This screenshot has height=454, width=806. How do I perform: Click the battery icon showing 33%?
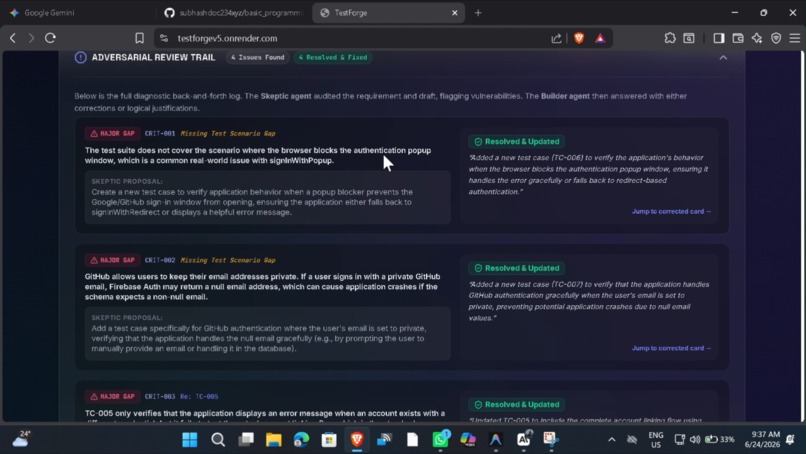click(719, 439)
